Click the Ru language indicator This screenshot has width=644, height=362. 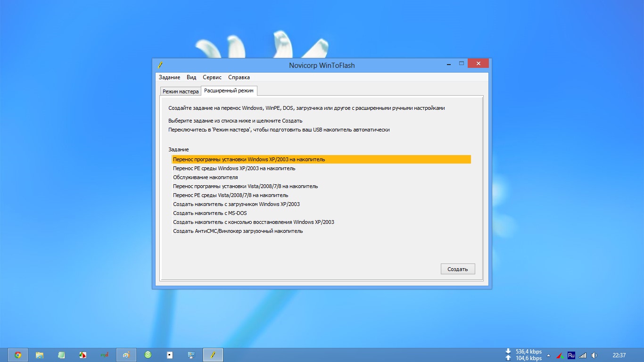coord(571,355)
